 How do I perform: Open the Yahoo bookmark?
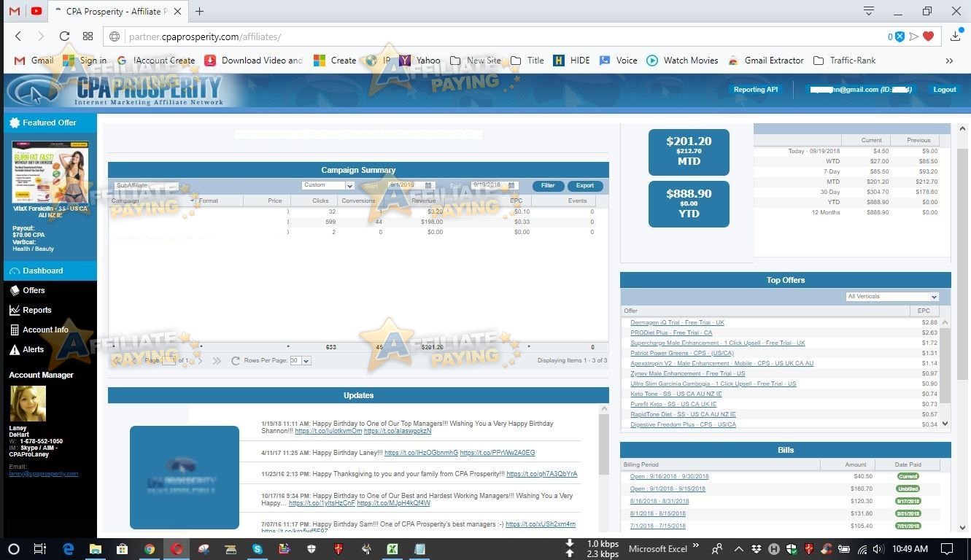419,61
